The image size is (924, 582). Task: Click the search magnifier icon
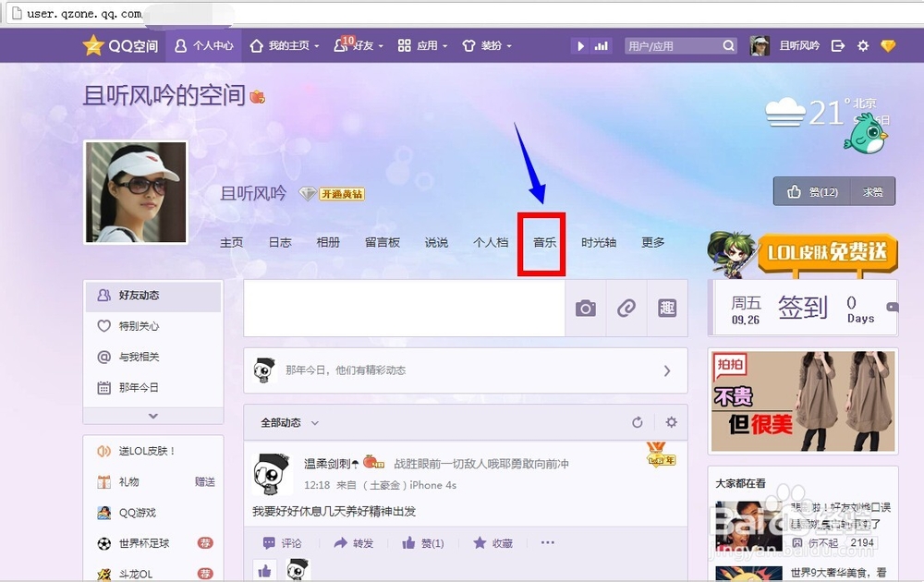tap(728, 46)
